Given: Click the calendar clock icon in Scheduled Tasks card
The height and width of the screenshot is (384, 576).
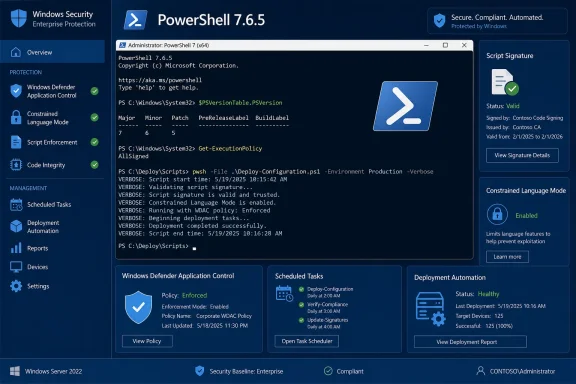Looking at the screenshot, I should point(284,294).
